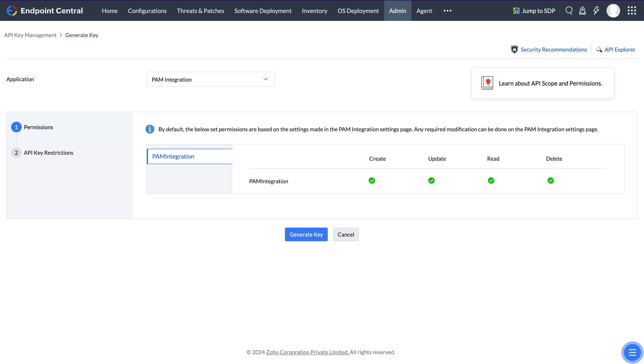Open the three-dots more menu in navbar
This screenshot has width=644, height=364.
tap(447, 10)
